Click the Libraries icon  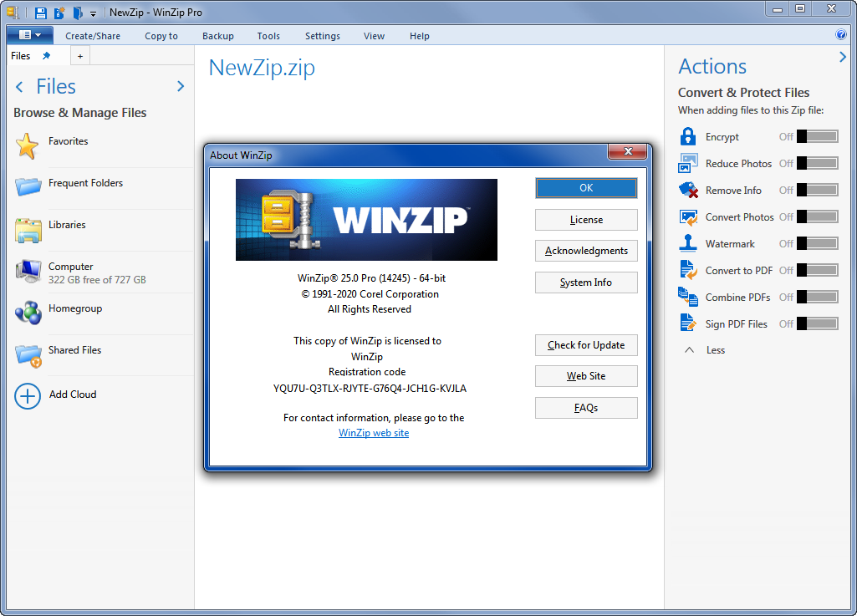[28, 230]
